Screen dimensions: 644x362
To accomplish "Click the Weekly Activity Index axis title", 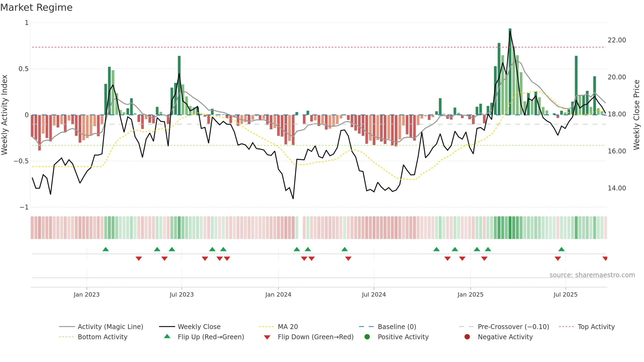I will pos(5,115).
